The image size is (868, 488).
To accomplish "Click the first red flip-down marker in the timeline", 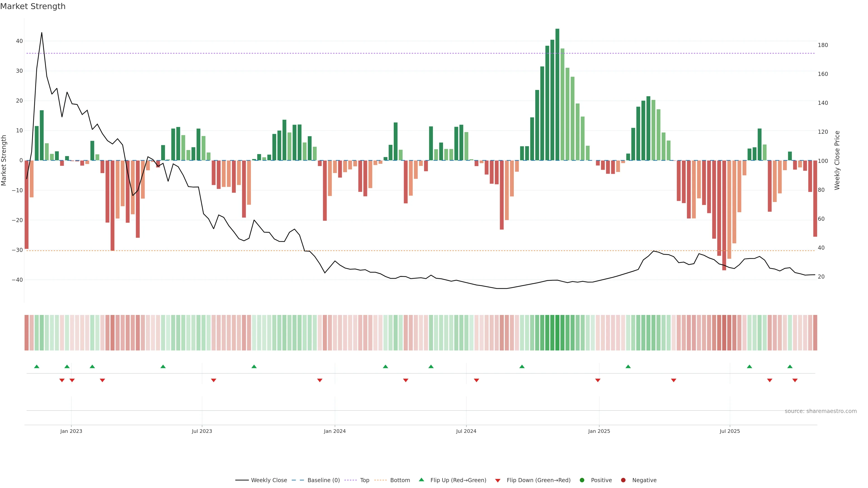I will point(62,380).
